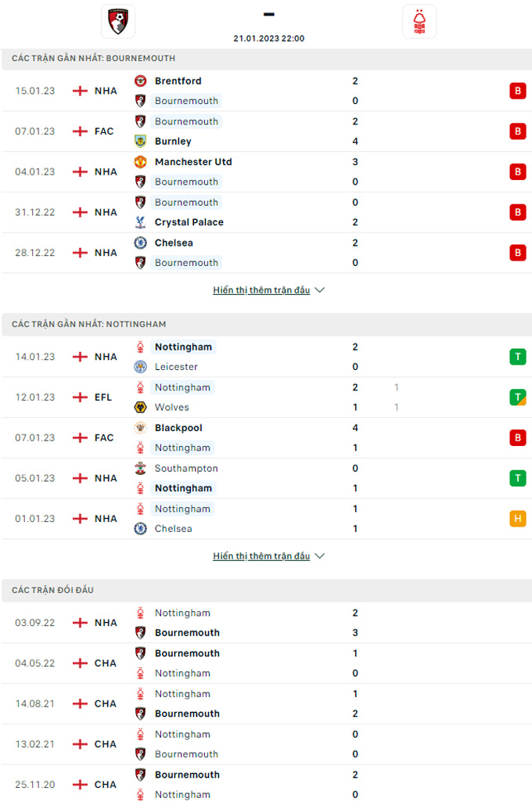
Task: Click the Crystal Palace club logo
Action: (141, 222)
